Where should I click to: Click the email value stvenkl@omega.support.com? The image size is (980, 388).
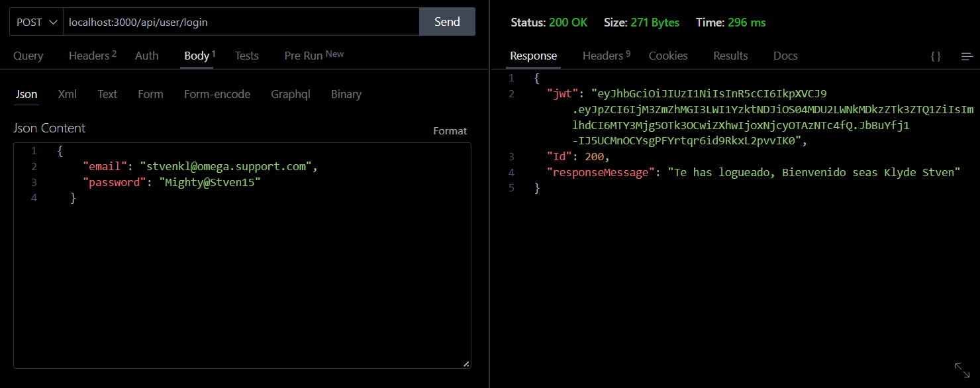point(226,167)
